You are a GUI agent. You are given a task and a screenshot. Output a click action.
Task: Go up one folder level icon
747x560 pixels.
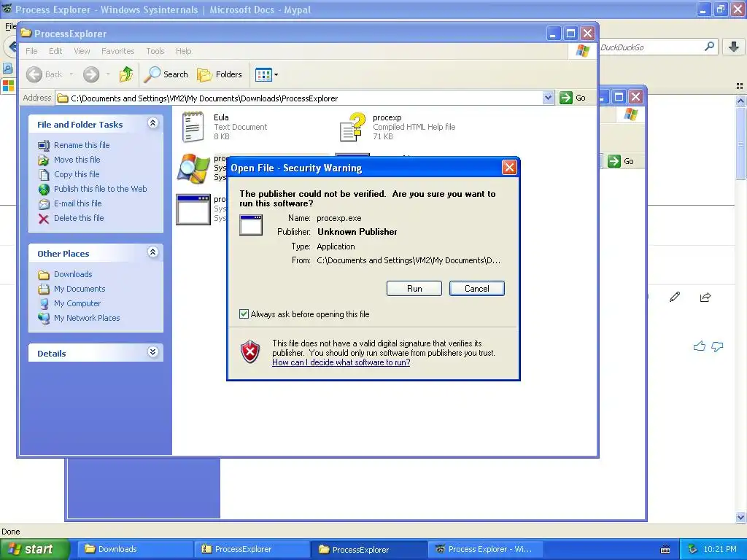pos(126,74)
